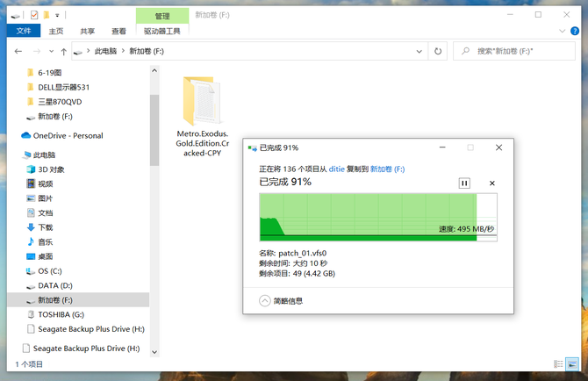This screenshot has height=381, width=588.
Task: Select the DATA (D:) drive icon
Action: pos(31,286)
